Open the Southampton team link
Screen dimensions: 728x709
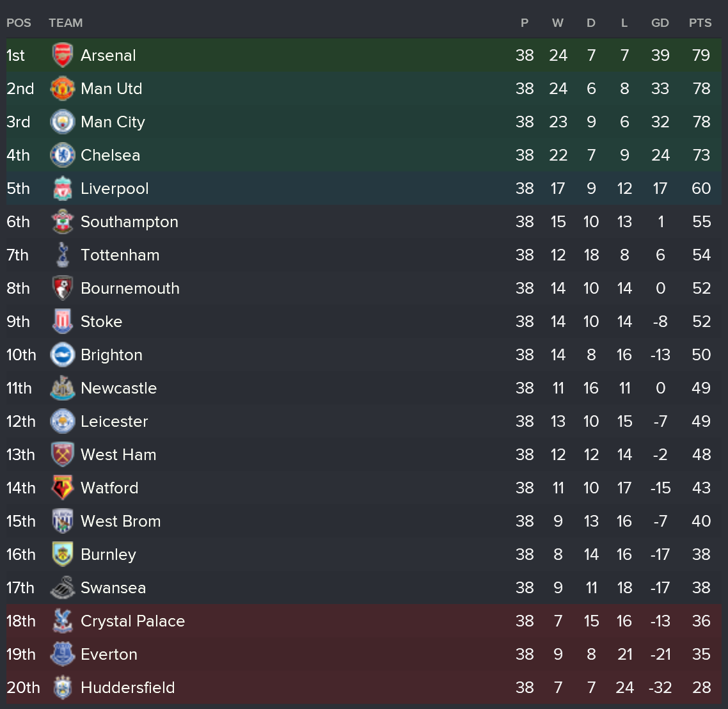tap(129, 222)
